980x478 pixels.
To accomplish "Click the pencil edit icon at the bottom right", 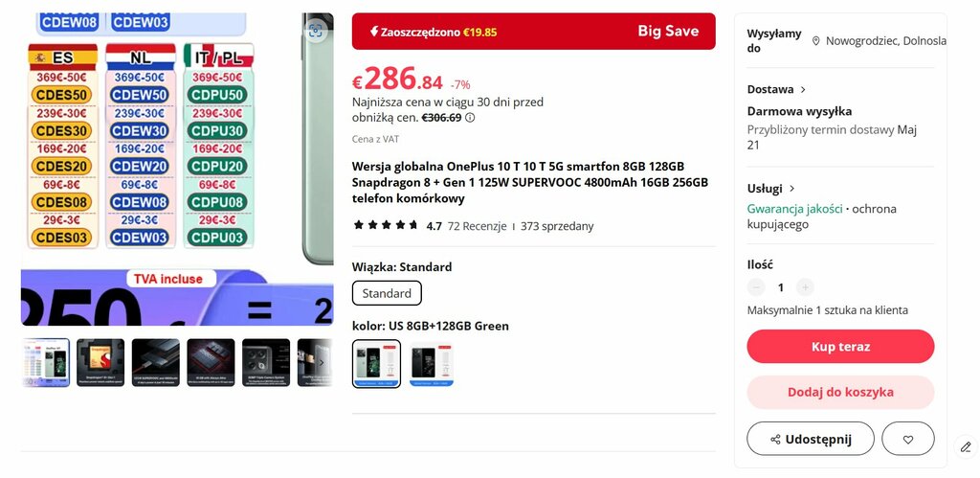I will click(966, 446).
